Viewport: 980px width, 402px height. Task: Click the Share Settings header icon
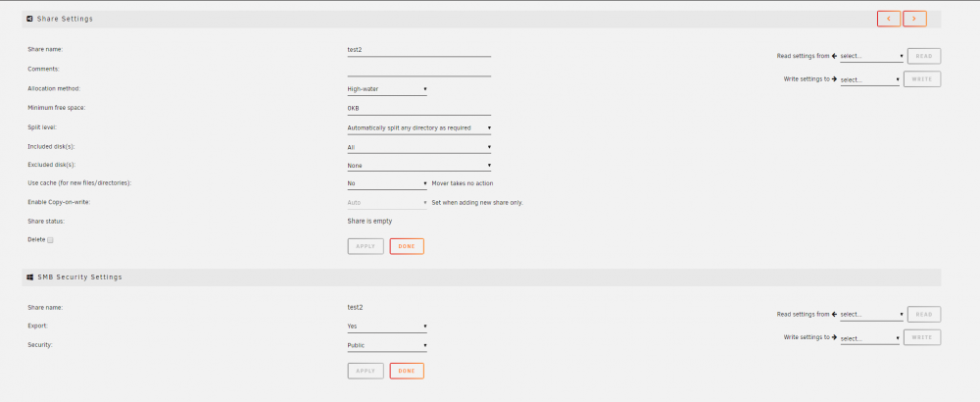pyautogui.click(x=30, y=19)
